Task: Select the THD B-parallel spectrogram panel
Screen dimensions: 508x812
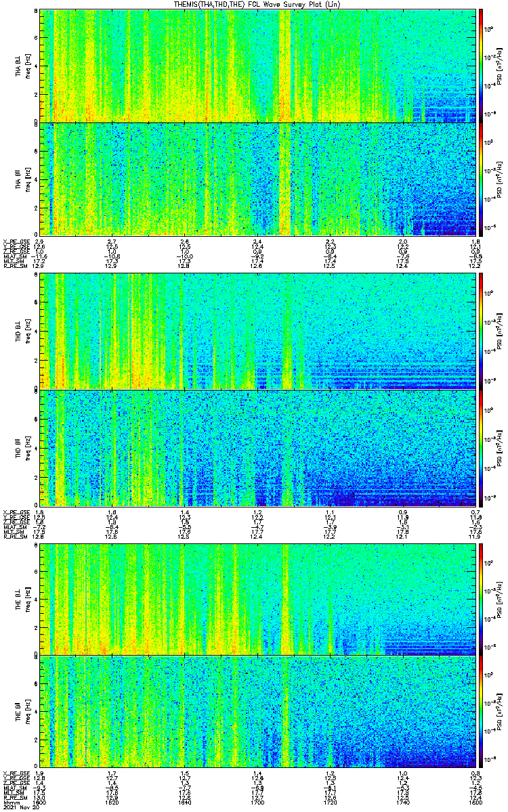Action: [x=257, y=447]
